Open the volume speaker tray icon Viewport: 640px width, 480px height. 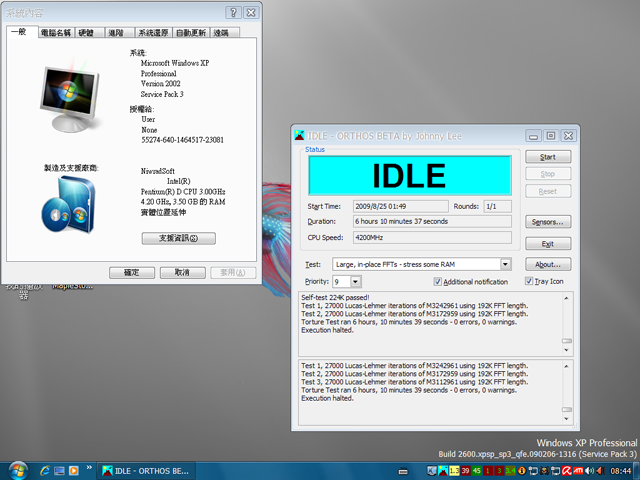[x=589, y=471]
